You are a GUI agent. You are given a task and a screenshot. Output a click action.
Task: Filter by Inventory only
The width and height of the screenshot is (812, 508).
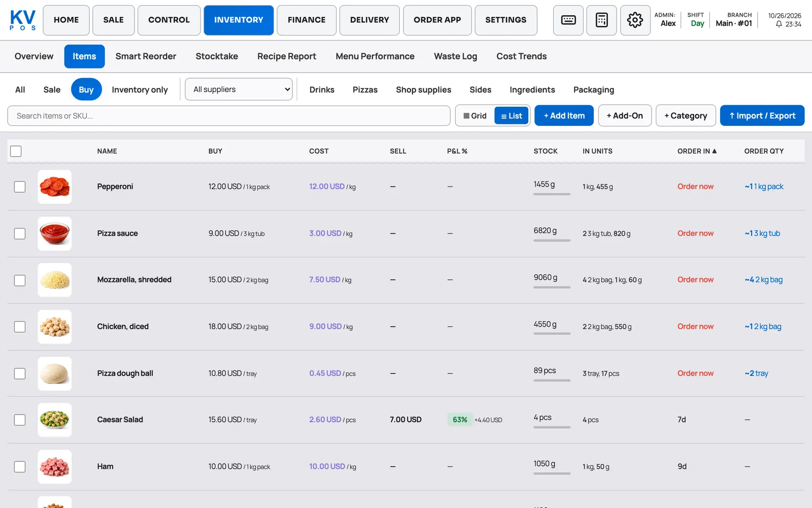click(140, 89)
